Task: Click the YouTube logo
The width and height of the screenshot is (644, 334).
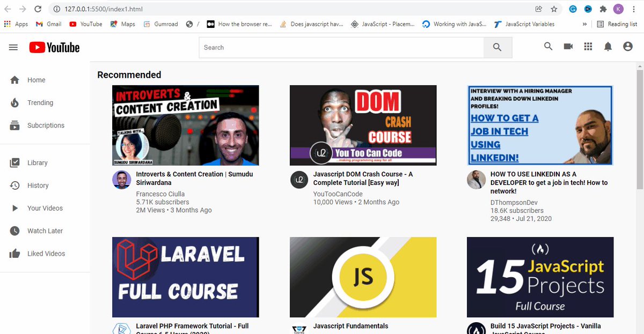Action: pyautogui.click(x=54, y=47)
